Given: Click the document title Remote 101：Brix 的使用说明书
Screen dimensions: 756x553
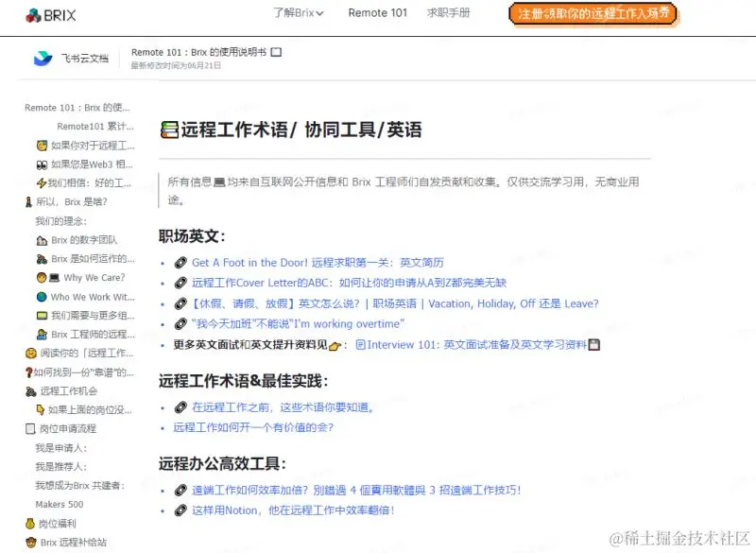Looking at the screenshot, I should (x=198, y=52).
